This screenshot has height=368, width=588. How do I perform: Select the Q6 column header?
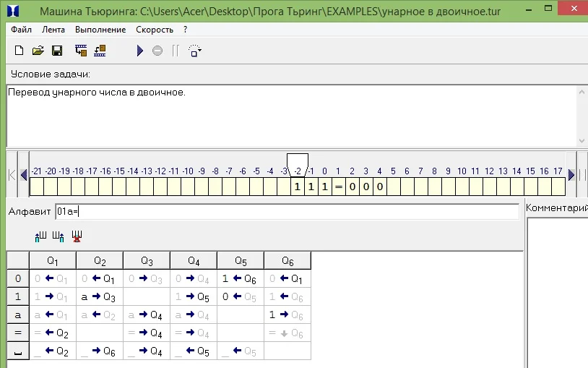pos(287,260)
